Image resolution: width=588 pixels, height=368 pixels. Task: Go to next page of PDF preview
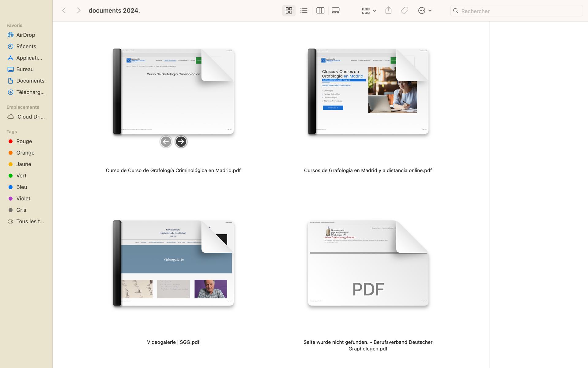pos(181,142)
